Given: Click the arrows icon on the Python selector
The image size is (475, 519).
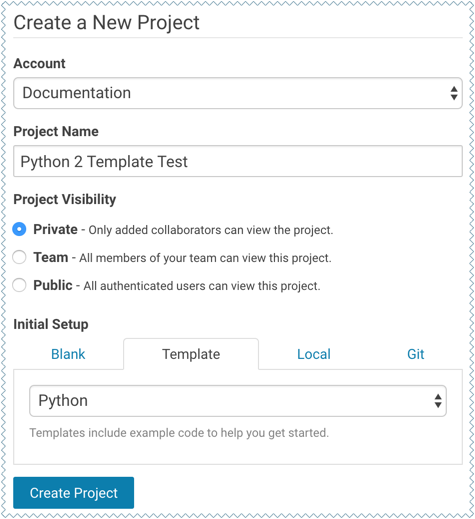Looking at the screenshot, I should pos(438,401).
